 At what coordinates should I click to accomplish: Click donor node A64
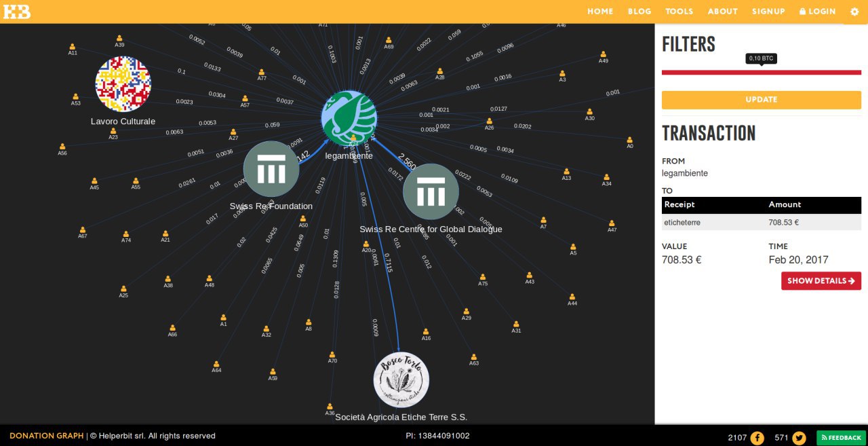[x=216, y=364]
